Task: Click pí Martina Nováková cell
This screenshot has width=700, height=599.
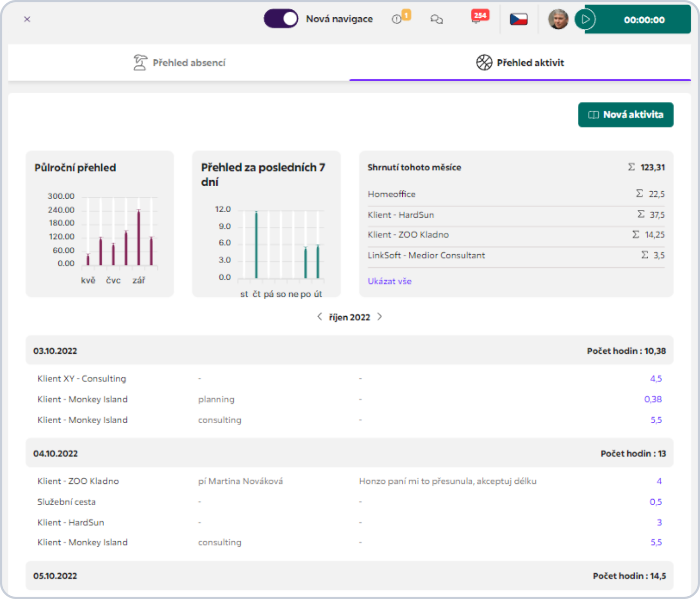Action: pos(240,481)
